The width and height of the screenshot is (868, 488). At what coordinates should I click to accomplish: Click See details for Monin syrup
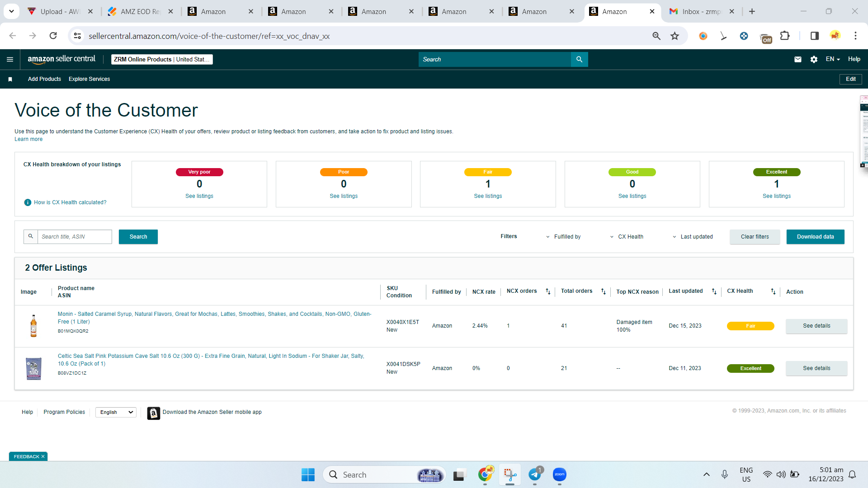[x=816, y=326]
